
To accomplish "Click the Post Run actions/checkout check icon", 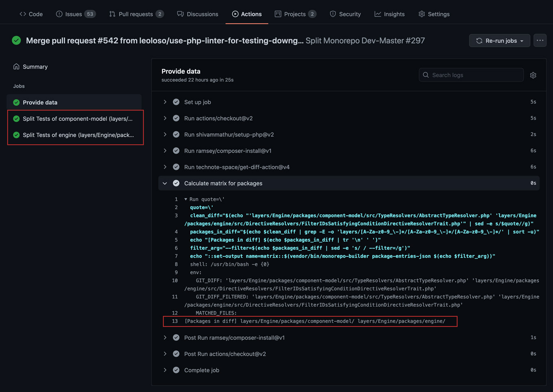I will pyautogui.click(x=176, y=354).
